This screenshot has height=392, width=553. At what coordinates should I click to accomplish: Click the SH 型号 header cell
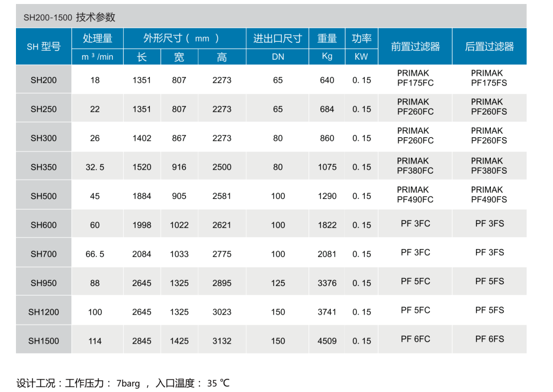[x=44, y=47]
